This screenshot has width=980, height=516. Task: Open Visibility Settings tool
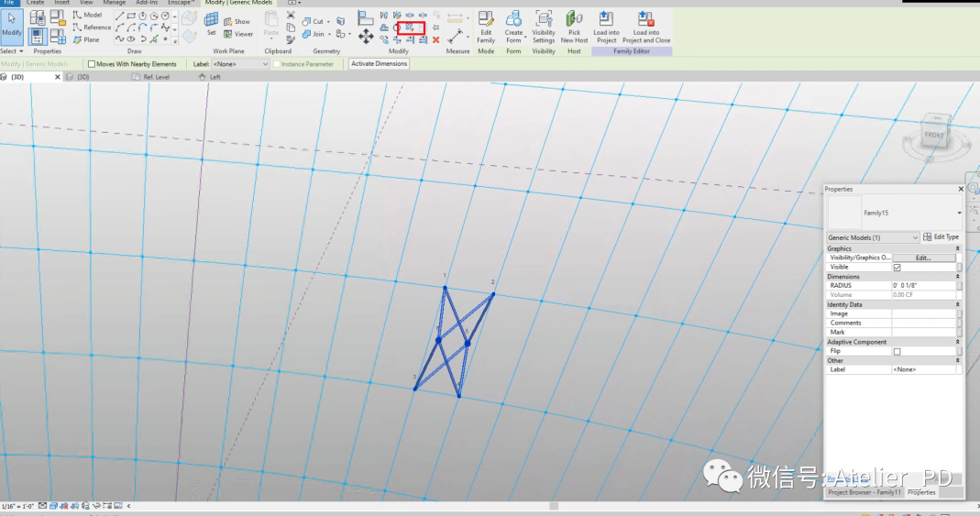544,27
